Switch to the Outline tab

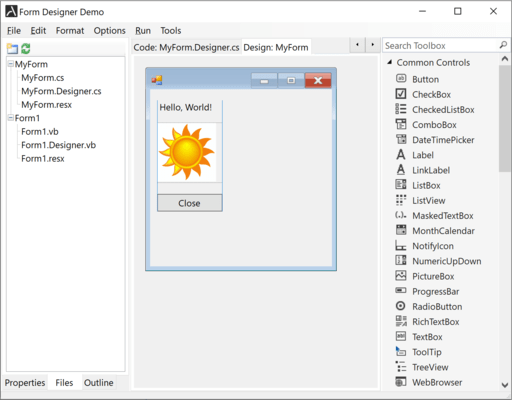tap(99, 383)
